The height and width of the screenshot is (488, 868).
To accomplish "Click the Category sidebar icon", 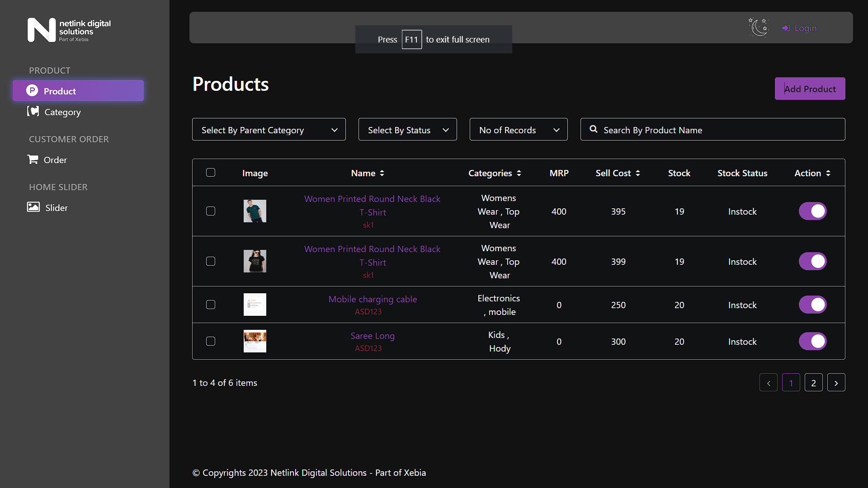I will point(33,111).
